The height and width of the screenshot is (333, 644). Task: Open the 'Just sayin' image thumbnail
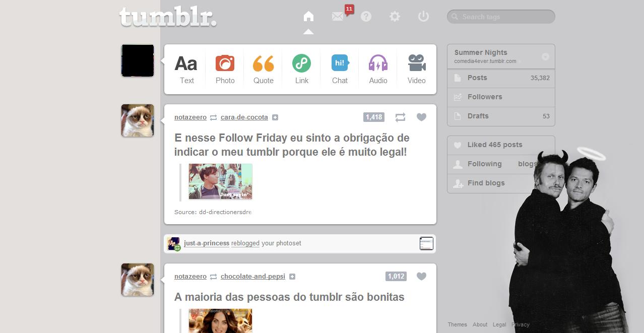[221, 181]
